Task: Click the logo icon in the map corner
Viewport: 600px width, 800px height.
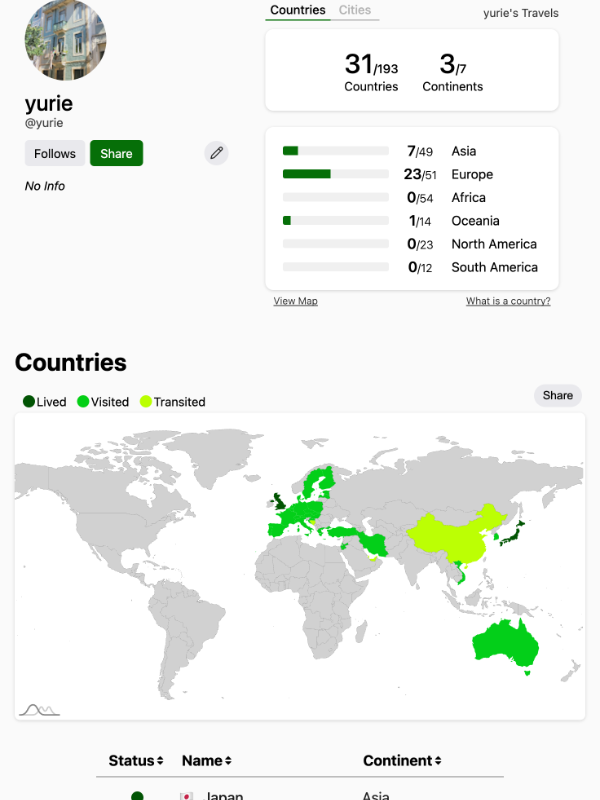Action: pos(39,709)
